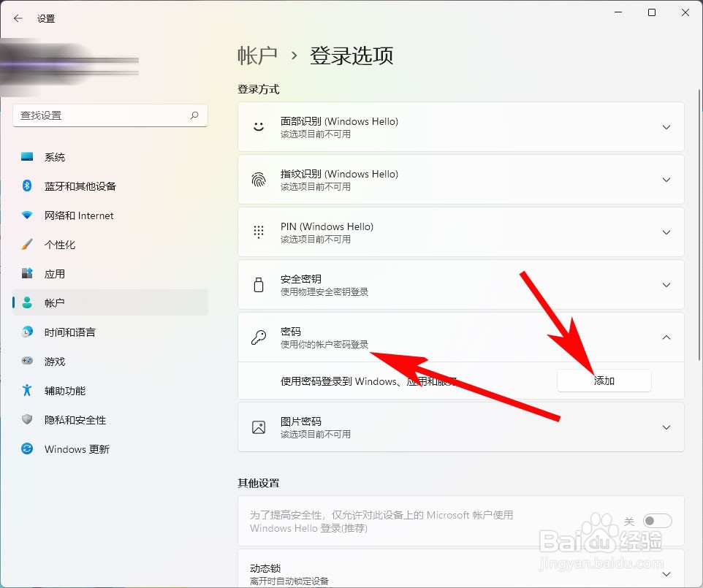
Task: Click 使用物理安全密钥登录 description text
Action: tap(324, 291)
